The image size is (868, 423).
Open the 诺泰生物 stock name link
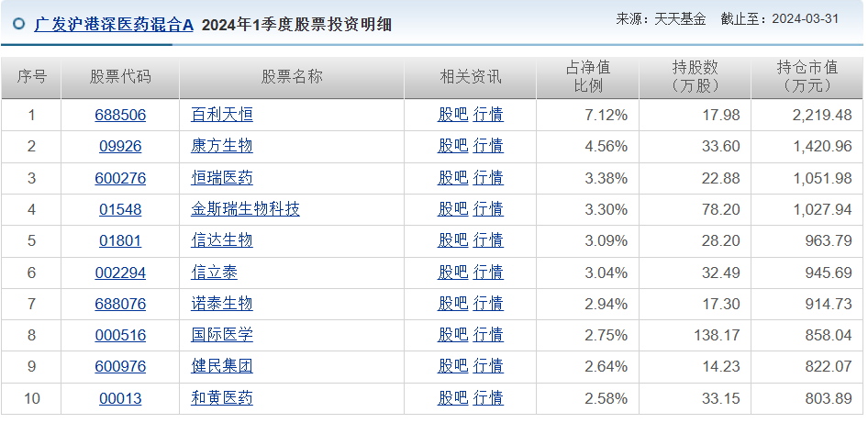click(222, 304)
